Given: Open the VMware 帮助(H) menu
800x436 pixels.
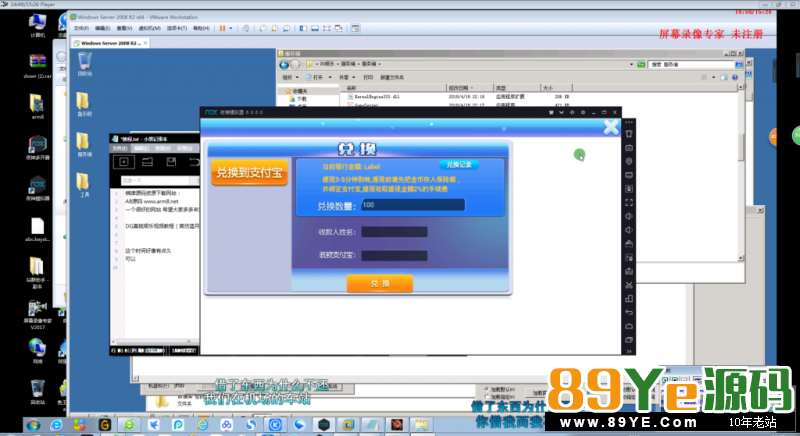Looking at the screenshot, I should pos(201,29).
